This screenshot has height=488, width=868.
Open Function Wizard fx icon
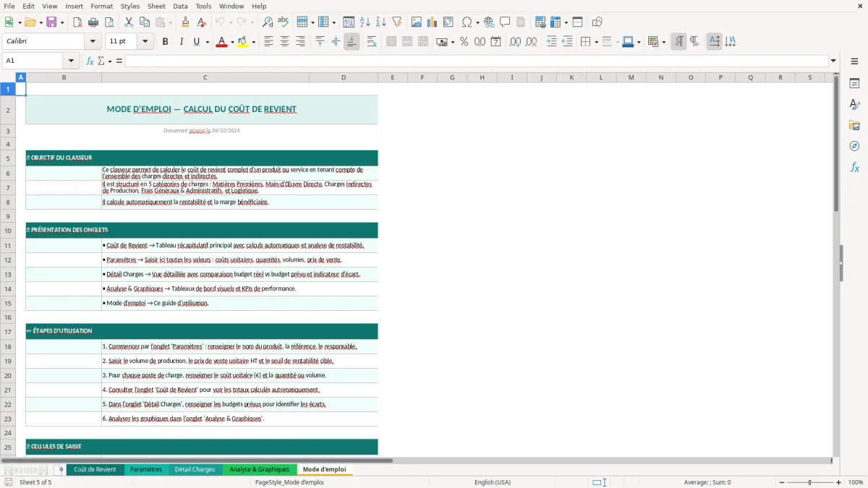(x=90, y=61)
